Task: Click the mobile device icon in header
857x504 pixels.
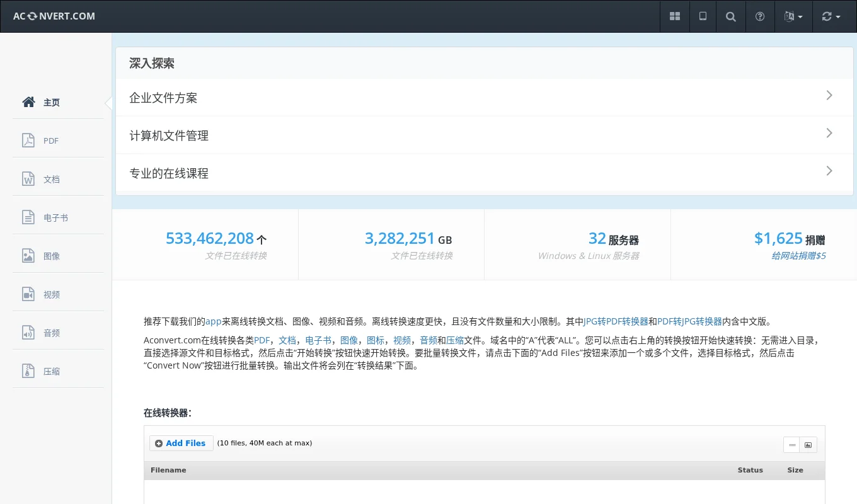Action: [x=703, y=16]
